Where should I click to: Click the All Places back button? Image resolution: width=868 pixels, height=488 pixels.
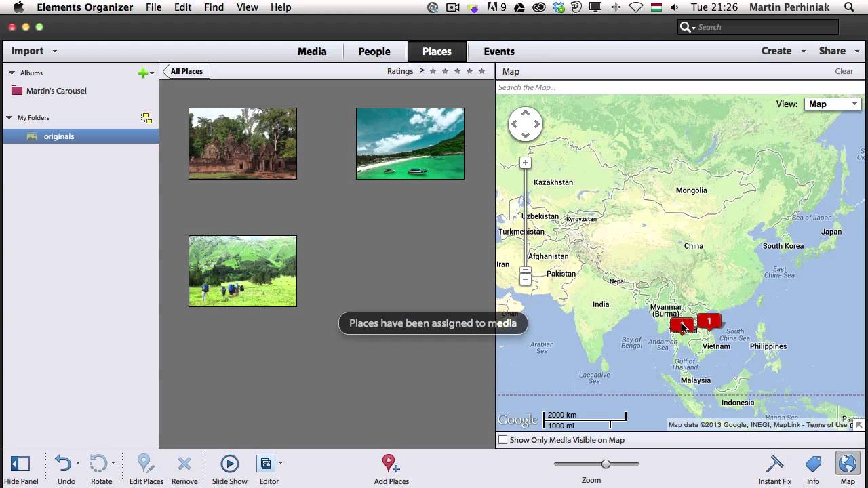(x=186, y=71)
